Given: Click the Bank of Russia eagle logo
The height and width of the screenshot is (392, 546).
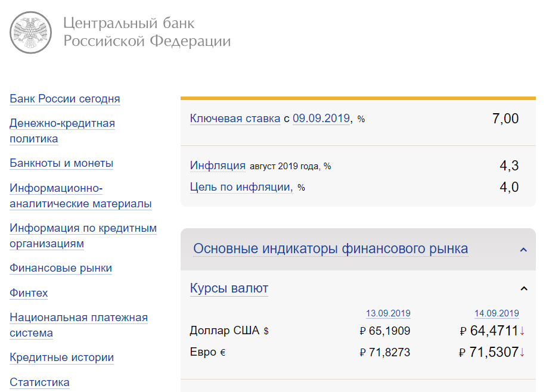Looking at the screenshot, I should [x=30, y=33].
